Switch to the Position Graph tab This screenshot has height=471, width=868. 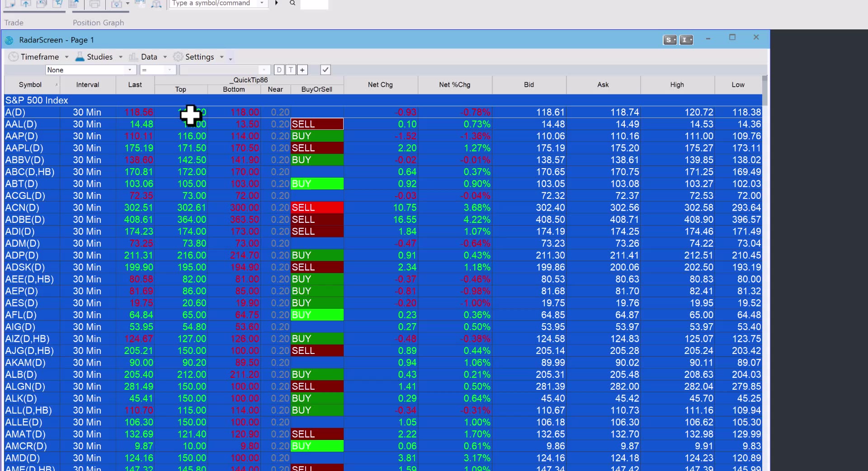point(98,23)
